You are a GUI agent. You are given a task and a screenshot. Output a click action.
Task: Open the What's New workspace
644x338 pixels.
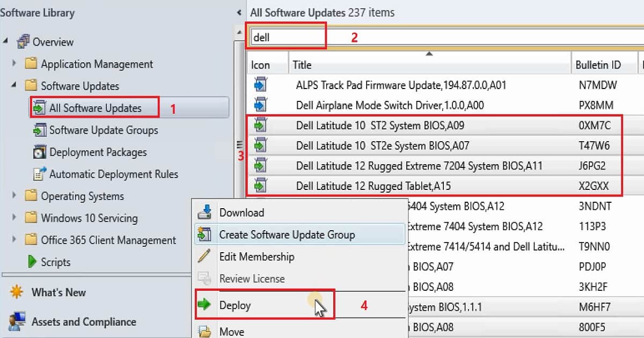tap(58, 292)
